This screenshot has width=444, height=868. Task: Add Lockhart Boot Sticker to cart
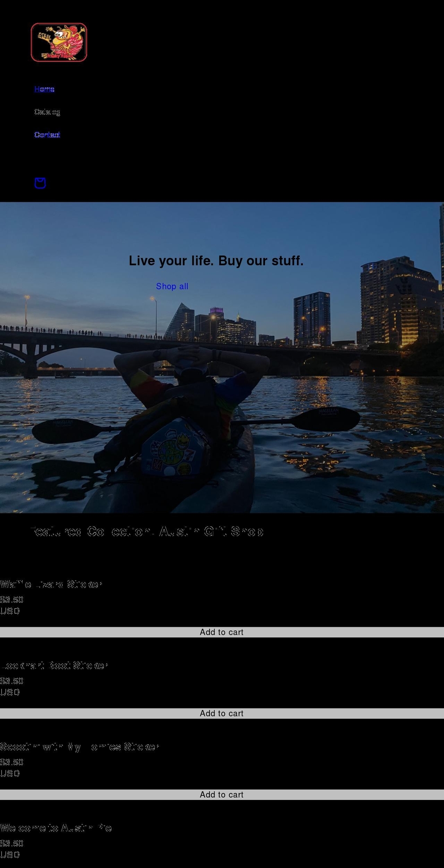pos(222,713)
